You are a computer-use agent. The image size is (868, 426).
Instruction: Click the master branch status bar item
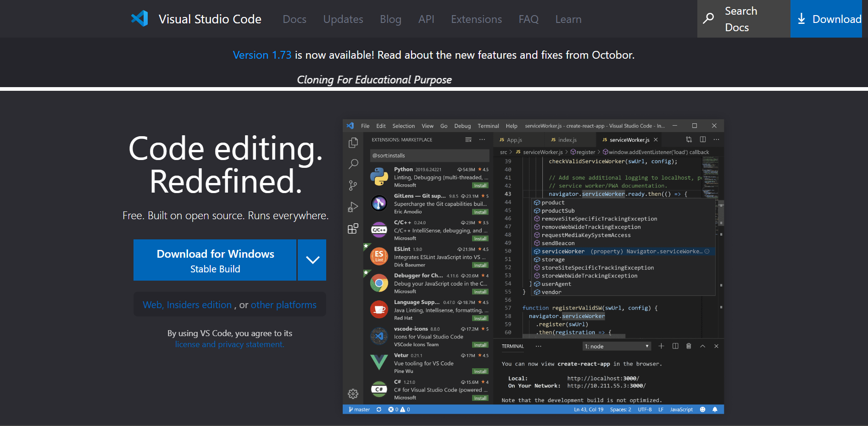tap(359, 409)
